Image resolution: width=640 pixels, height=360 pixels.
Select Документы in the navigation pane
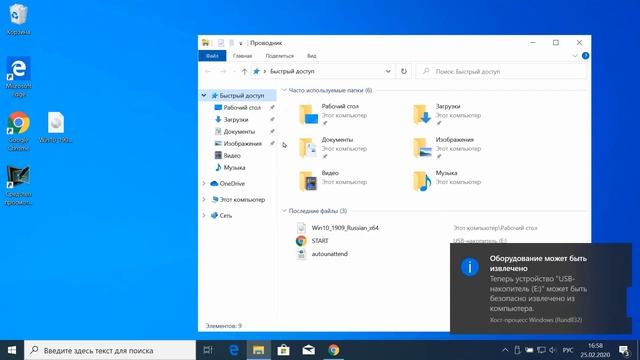click(238, 131)
